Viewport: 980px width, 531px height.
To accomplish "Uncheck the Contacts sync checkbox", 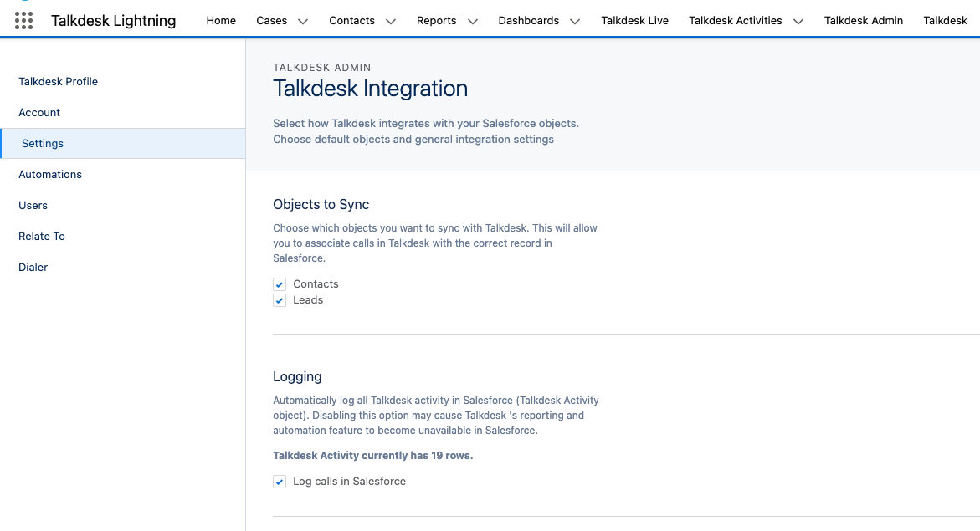I will 280,284.
